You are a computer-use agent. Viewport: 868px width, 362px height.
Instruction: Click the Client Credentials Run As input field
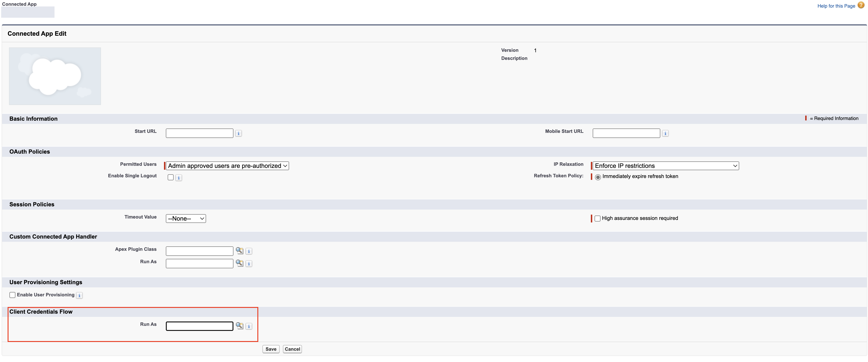[x=199, y=326]
